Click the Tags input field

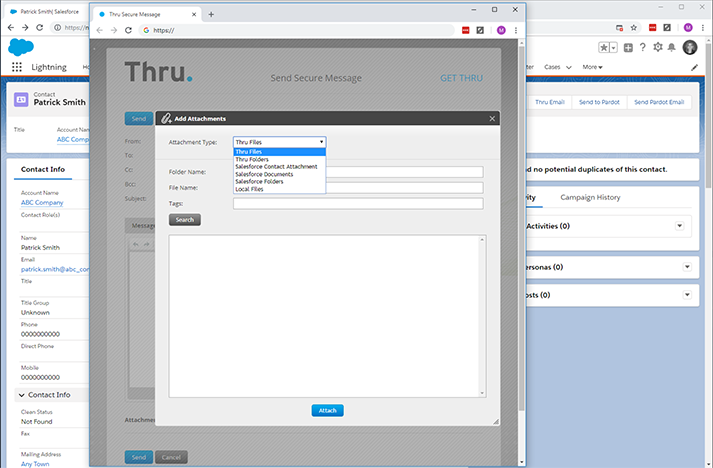[358, 204]
